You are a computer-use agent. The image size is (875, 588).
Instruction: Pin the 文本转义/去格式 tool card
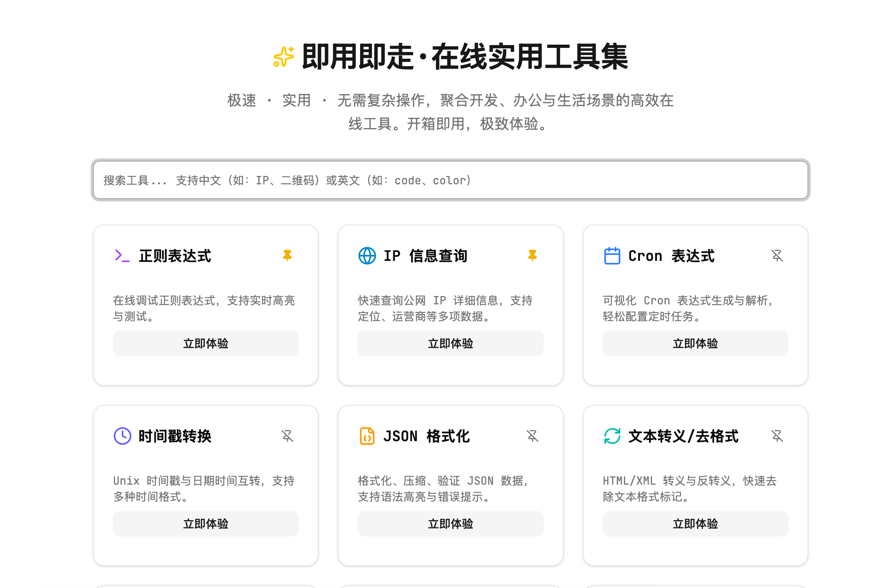777,436
